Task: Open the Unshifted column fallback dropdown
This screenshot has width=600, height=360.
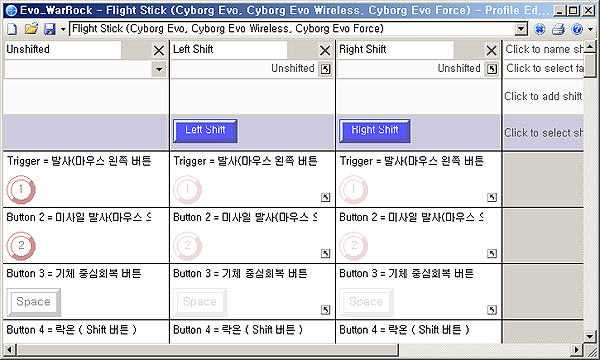Action: (158, 69)
